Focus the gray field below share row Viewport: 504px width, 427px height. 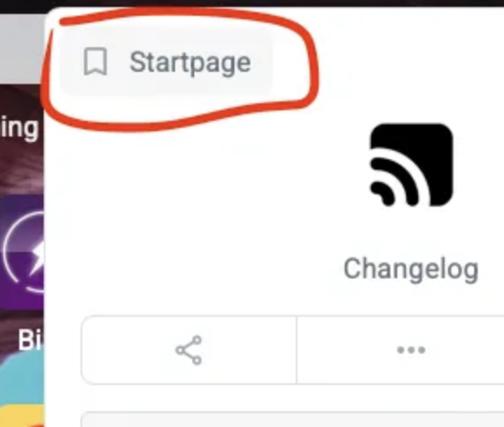292,419
